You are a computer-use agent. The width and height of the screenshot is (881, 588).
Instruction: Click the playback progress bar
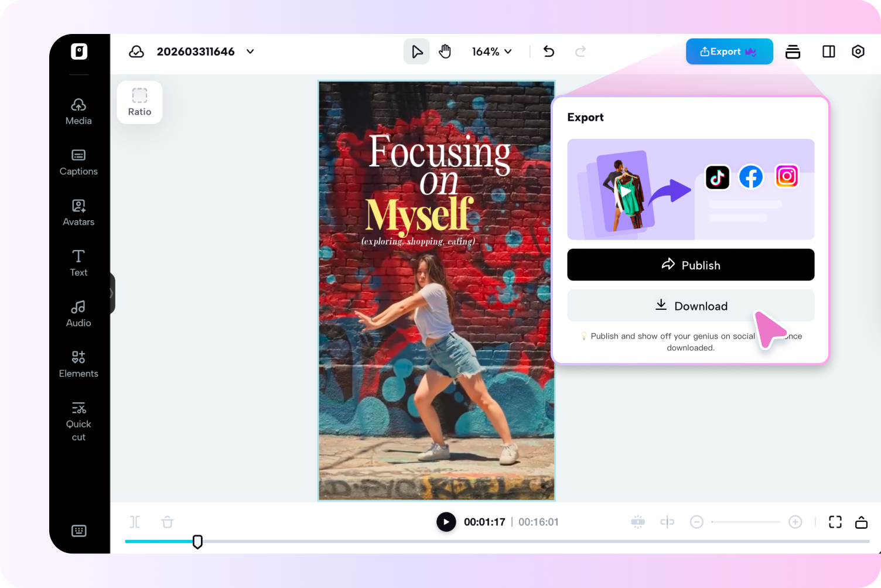[497, 542]
